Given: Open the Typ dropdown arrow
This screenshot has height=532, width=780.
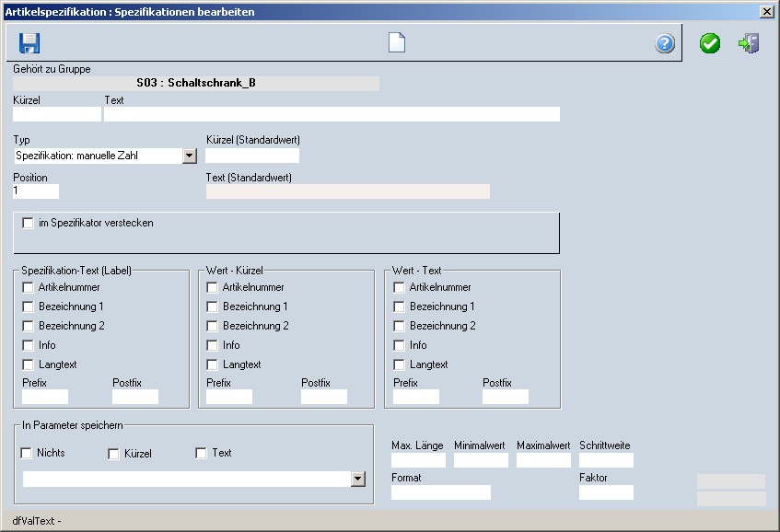Looking at the screenshot, I should 190,156.
